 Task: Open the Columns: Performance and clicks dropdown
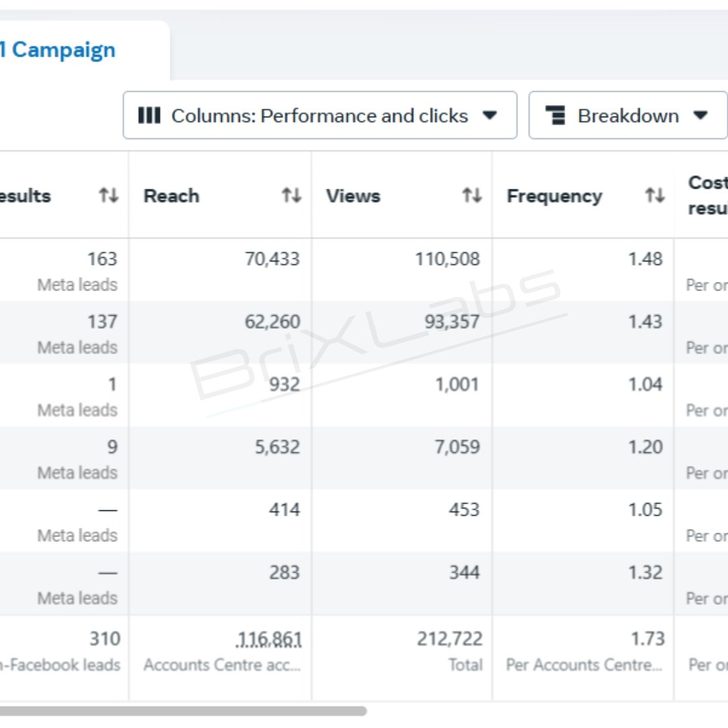pos(320,115)
